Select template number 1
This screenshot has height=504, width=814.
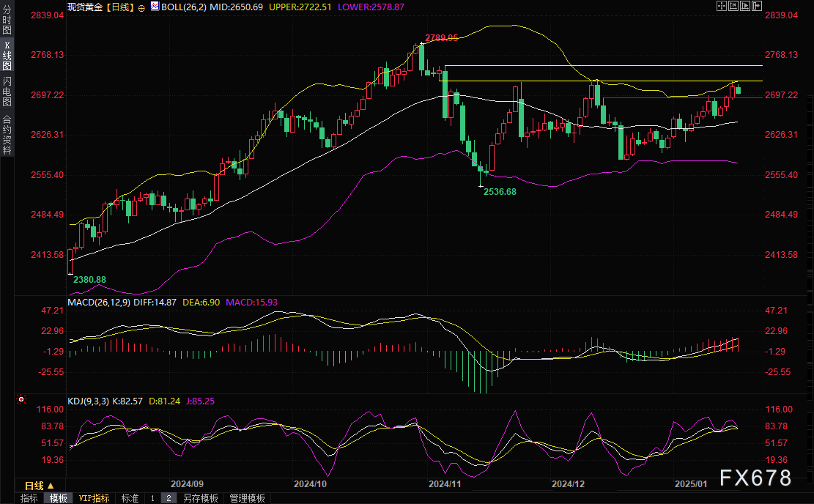(x=152, y=498)
